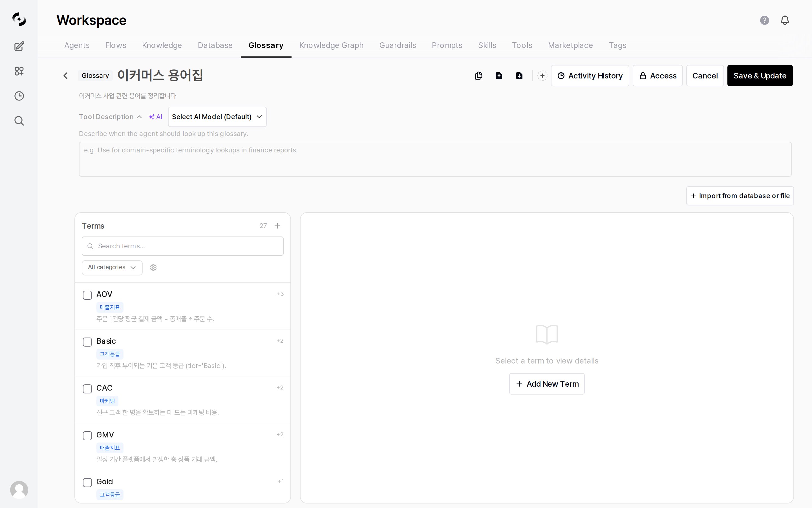This screenshot has height=508, width=812.
Task: Open category settings gear icon
Action: pyautogui.click(x=153, y=268)
